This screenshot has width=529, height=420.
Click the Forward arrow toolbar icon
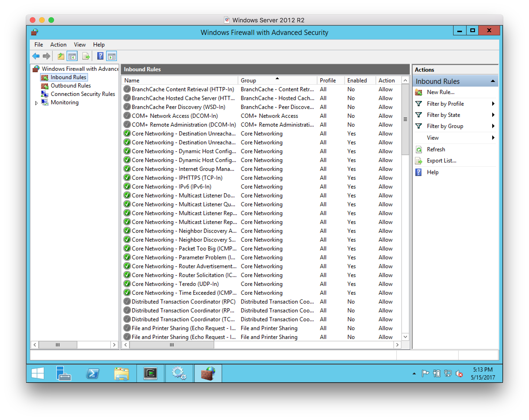click(46, 56)
